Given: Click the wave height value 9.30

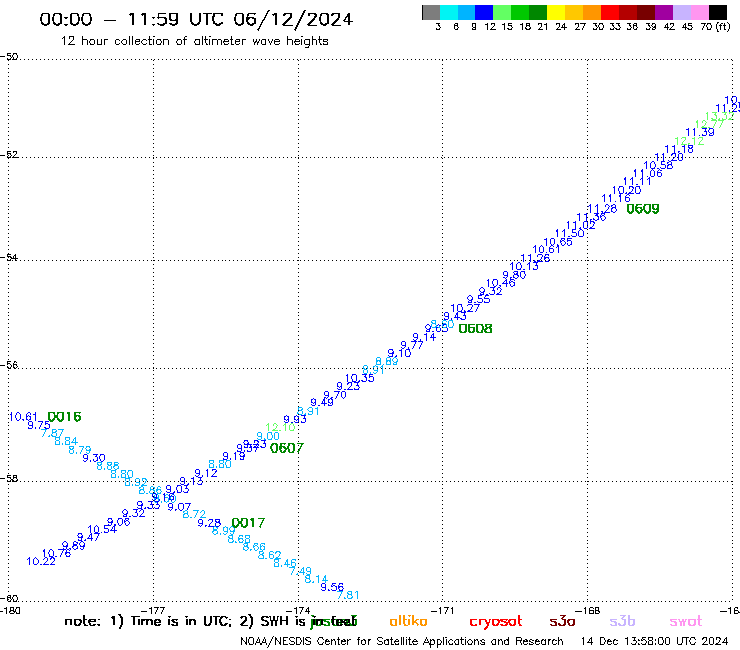Looking at the screenshot, I should coord(94,458).
